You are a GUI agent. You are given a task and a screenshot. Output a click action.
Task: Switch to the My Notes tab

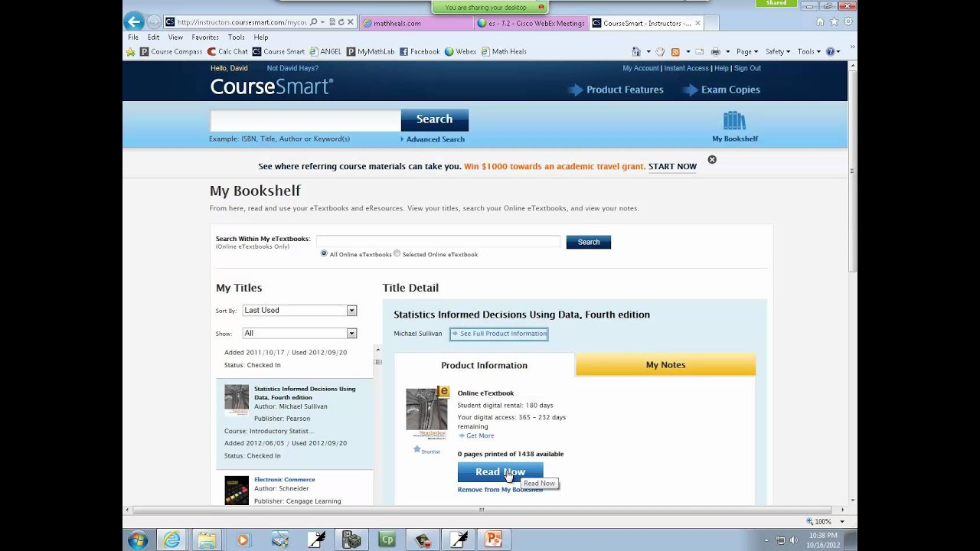coord(665,365)
